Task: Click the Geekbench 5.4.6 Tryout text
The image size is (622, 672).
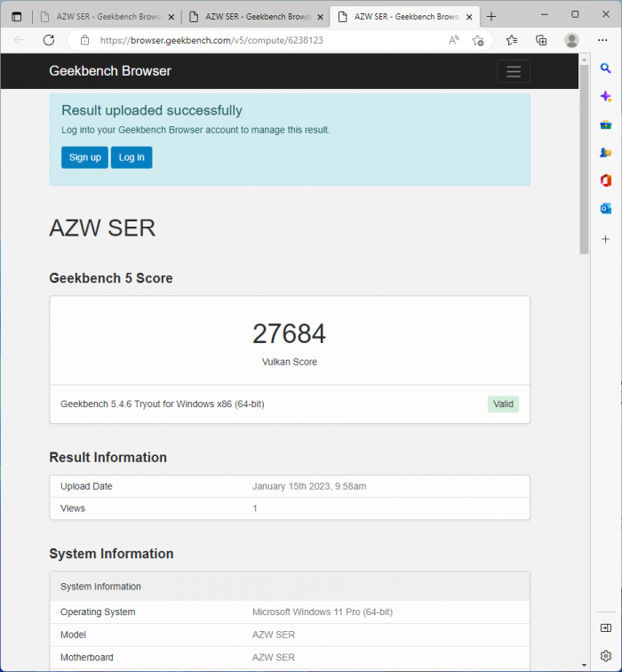Action: (x=163, y=404)
